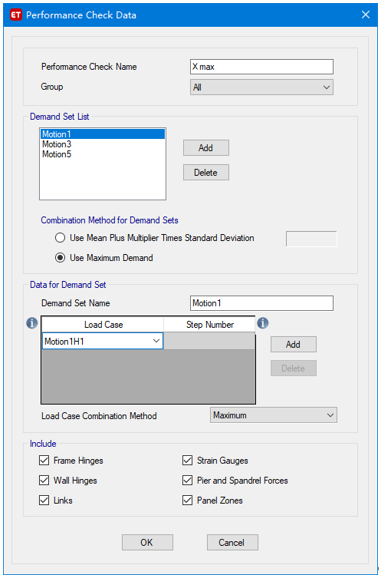The height and width of the screenshot is (576, 379).
Task: Select Motion5 in Demand Set List
Action: (x=102, y=154)
